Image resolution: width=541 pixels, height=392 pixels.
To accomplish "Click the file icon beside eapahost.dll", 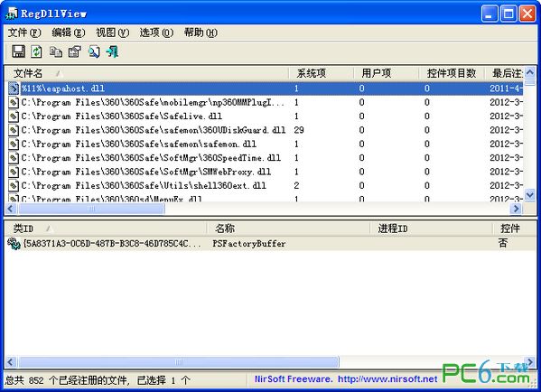I will click(x=14, y=89).
